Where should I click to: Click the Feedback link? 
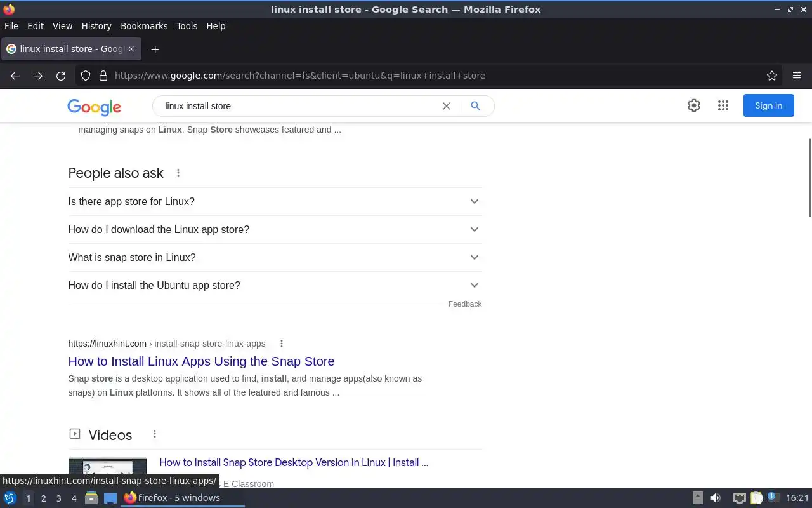pos(465,304)
